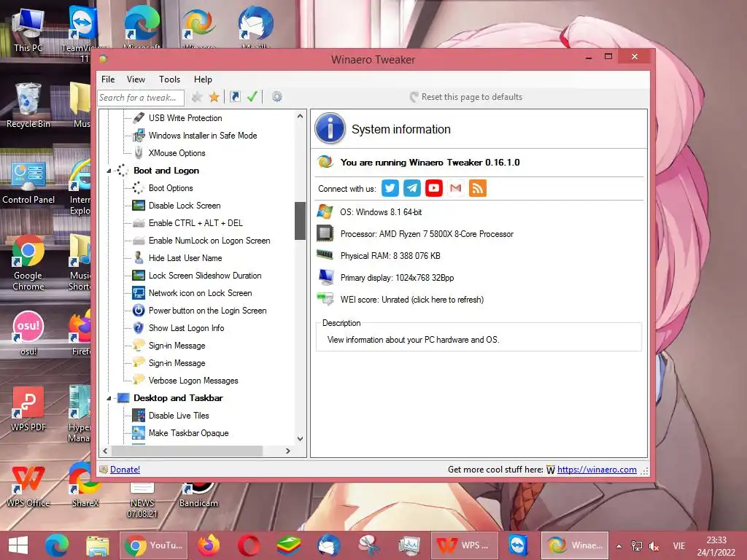The height and width of the screenshot is (560, 747).
Task: Select Show Last Logon Info tweak
Action: tap(186, 328)
